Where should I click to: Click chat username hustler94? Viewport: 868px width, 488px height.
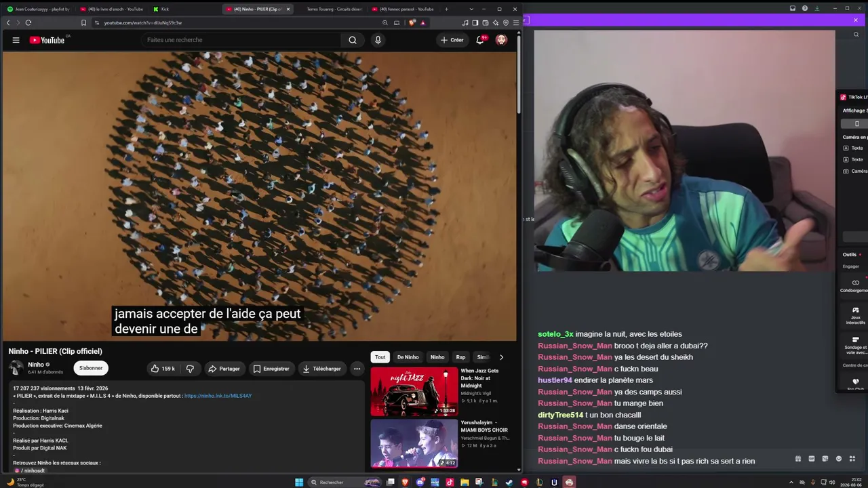tap(555, 380)
